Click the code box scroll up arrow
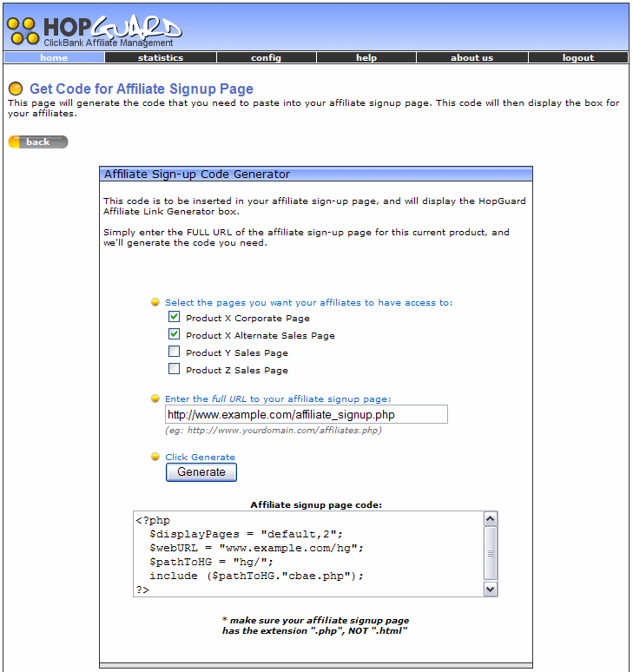Image resolution: width=633 pixels, height=672 pixels. coord(491,519)
